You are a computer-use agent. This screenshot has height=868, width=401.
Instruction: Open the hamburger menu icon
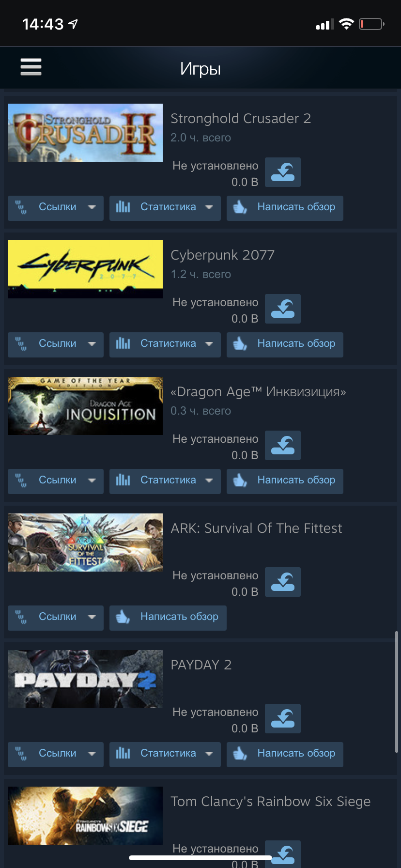(31, 67)
